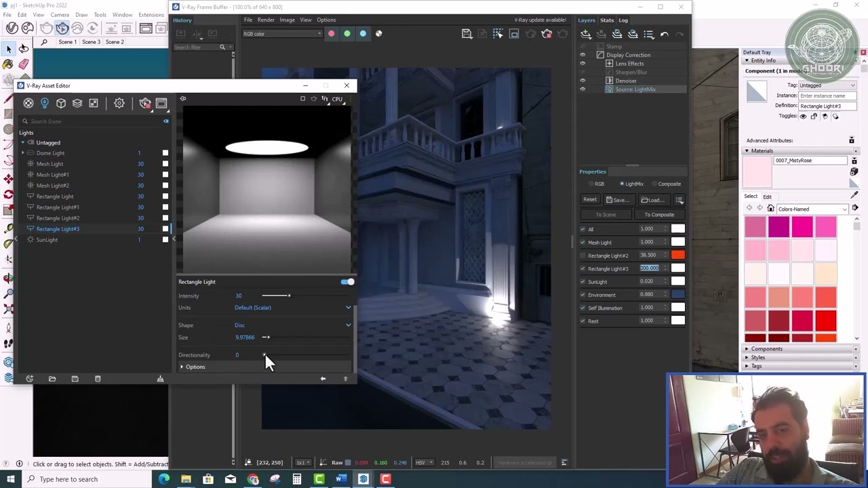Switch to alpha channel circle icon

pyautogui.click(x=378, y=34)
